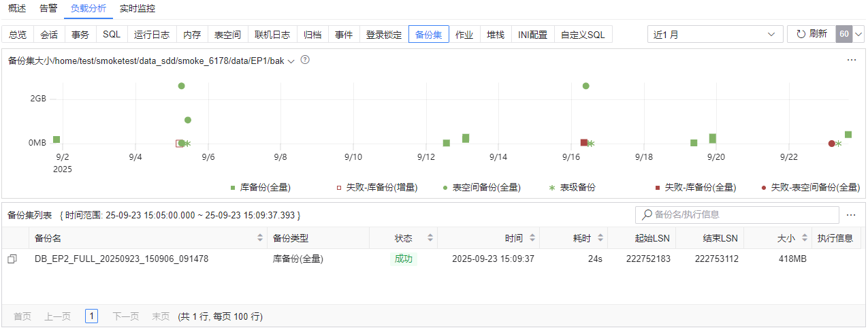Switch to 告警 top tab
868x330 pixels.
pos(48,9)
